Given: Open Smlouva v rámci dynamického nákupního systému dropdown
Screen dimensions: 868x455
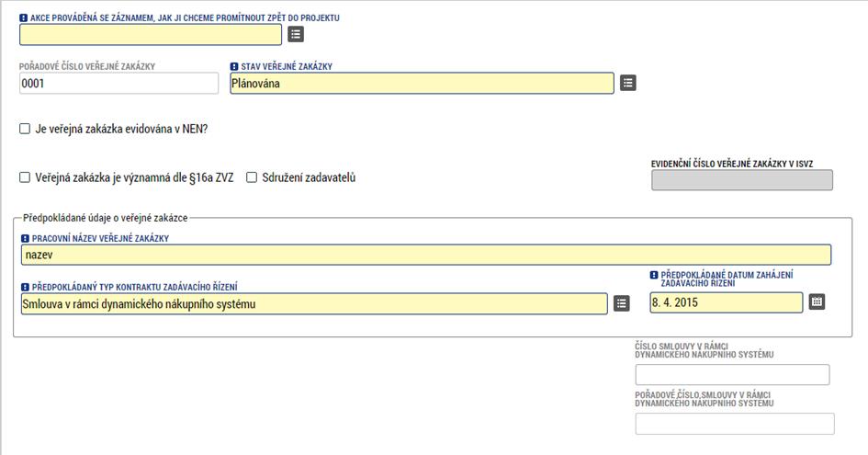Looking at the screenshot, I should [x=314, y=303].
